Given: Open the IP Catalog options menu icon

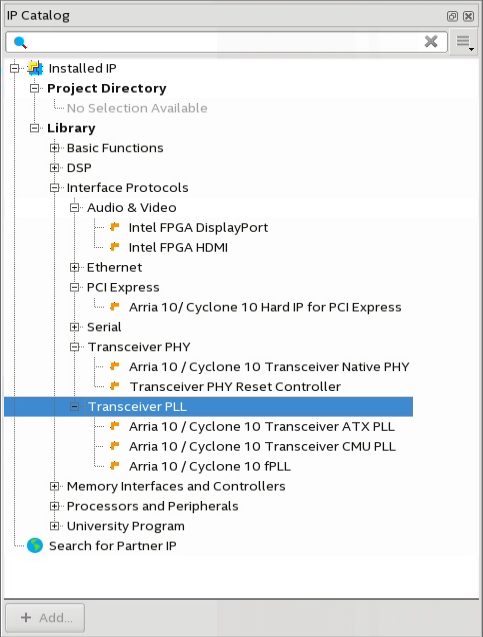Looking at the screenshot, I should [464, 42].
